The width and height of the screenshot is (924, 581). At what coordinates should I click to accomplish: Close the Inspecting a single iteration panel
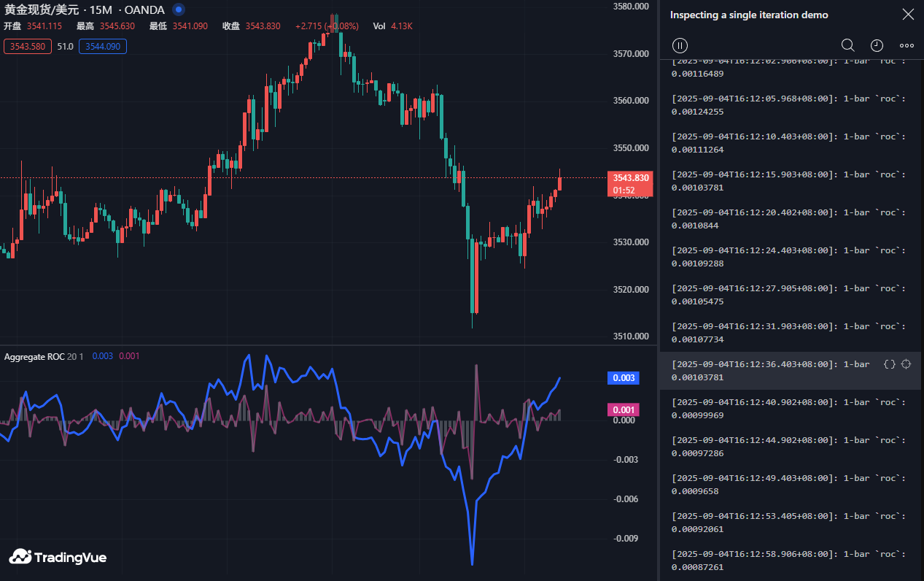(907, 15)
